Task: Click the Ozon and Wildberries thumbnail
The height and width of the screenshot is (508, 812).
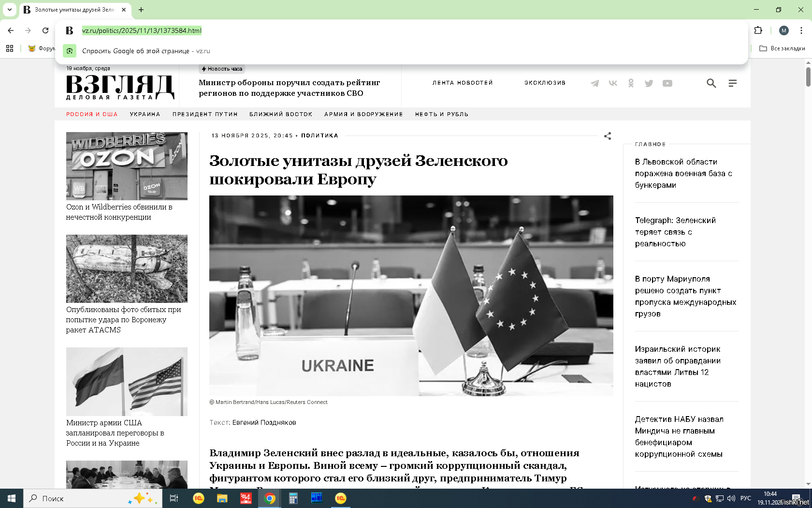Action: click(127, 166)
